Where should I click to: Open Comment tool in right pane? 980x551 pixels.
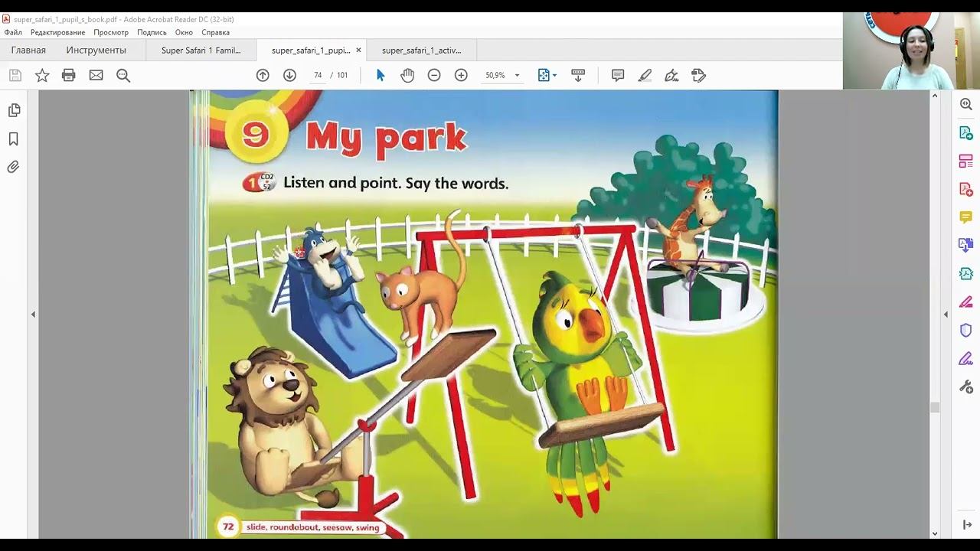click(966, 217)
